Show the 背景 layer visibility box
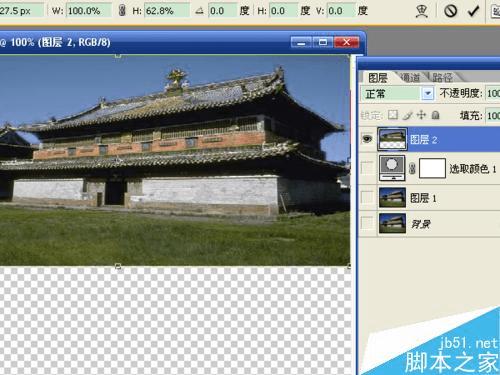 point(367,223)
